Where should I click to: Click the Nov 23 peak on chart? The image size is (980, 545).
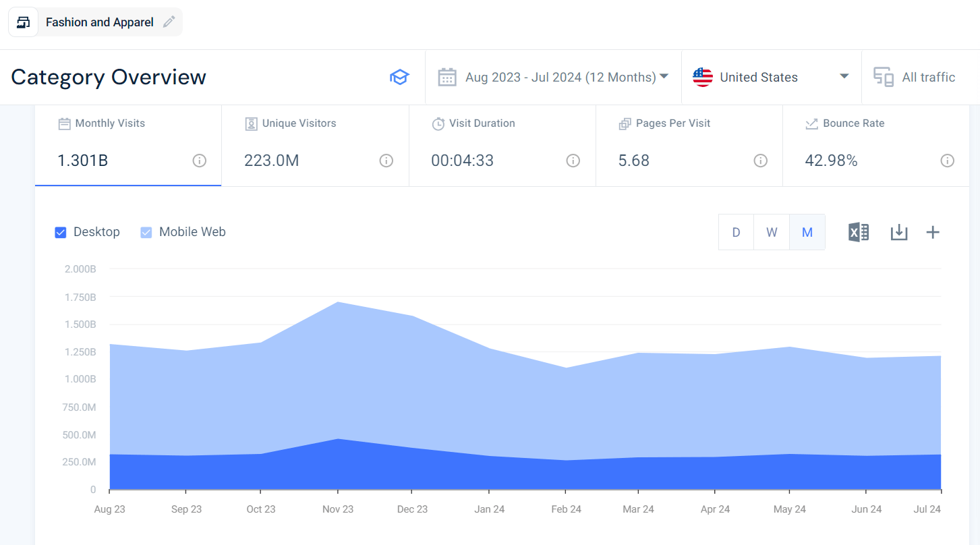337,302
